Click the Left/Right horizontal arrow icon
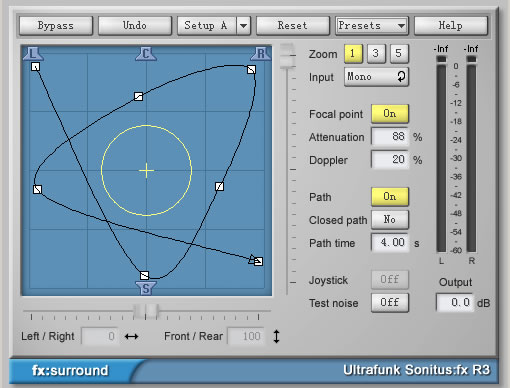 tap(131, 336)
